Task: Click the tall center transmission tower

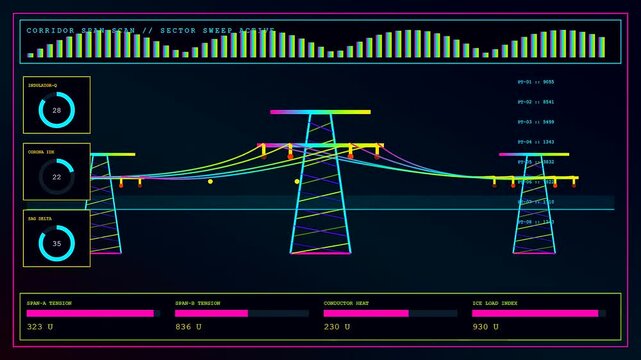Action: (320, 182)
